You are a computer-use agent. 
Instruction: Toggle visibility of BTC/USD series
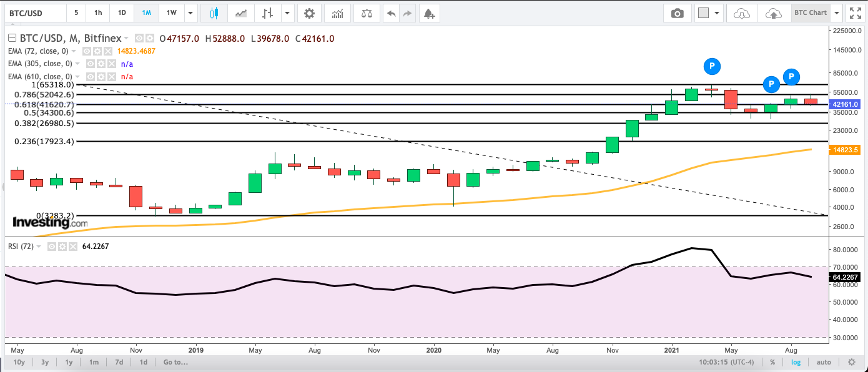(x=139, y=39)
